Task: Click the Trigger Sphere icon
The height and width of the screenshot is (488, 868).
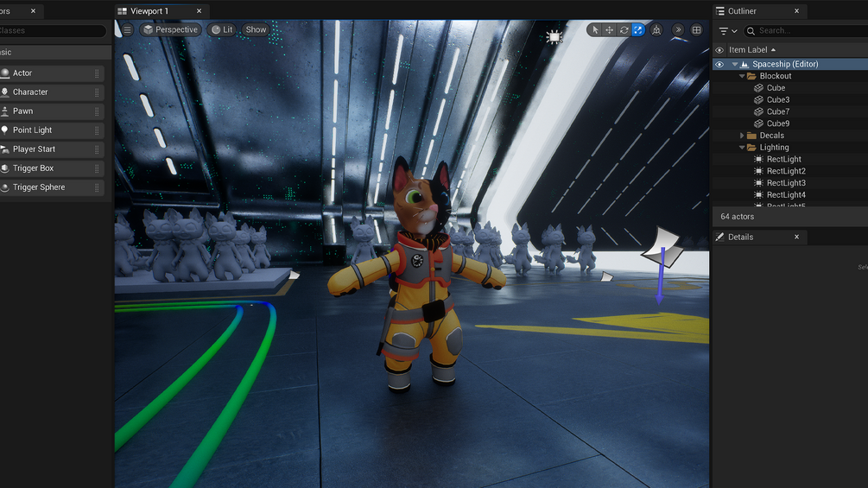Action: click(4, 187)
